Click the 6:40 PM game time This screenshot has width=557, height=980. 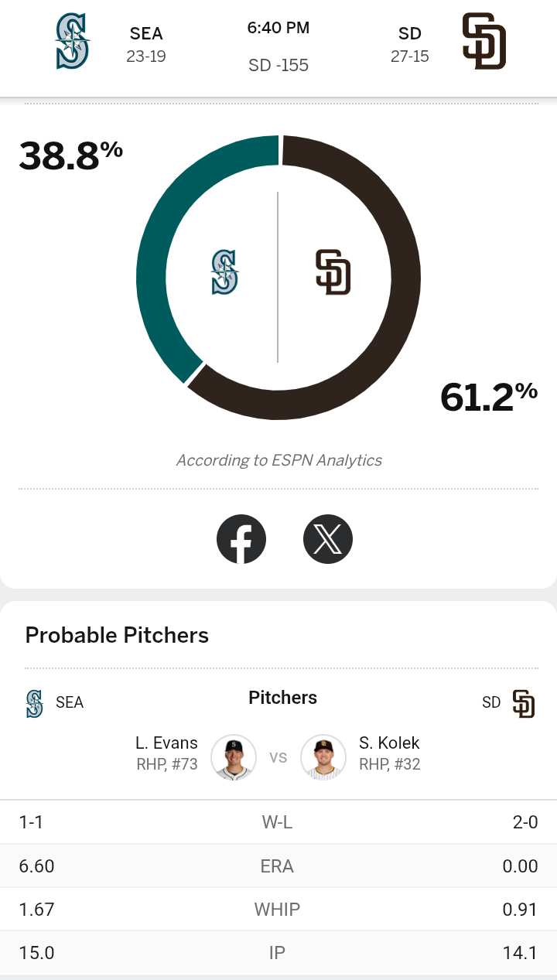click(x=278, y=28)
